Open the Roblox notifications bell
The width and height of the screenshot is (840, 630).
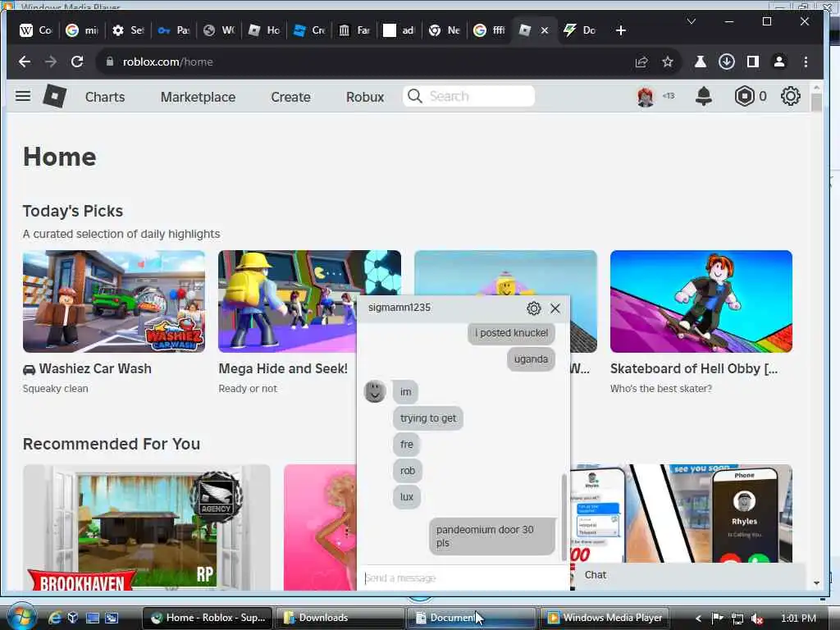click(x=703, y=97)
